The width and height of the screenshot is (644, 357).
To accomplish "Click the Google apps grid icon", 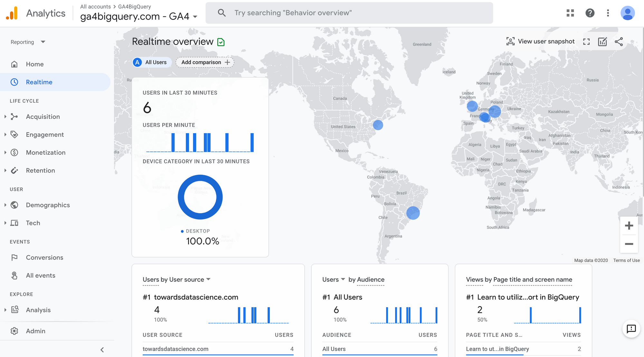I will (570, 13).
